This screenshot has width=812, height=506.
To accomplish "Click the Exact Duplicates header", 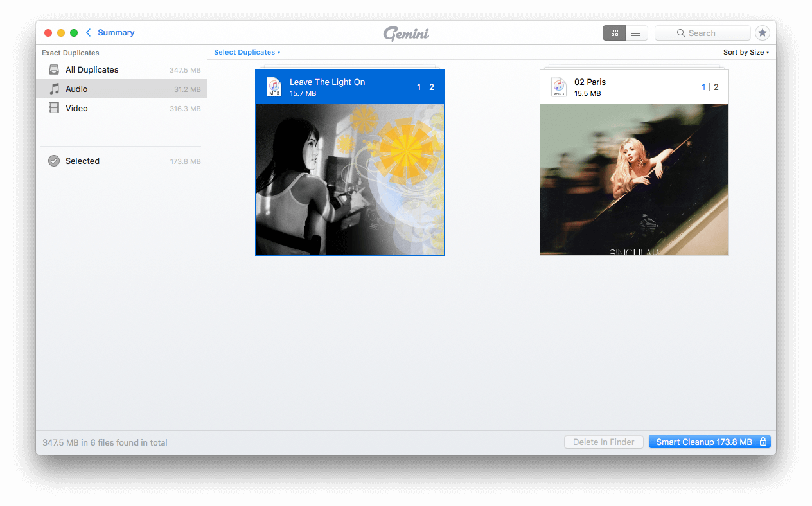I will (x=71, y=53).
